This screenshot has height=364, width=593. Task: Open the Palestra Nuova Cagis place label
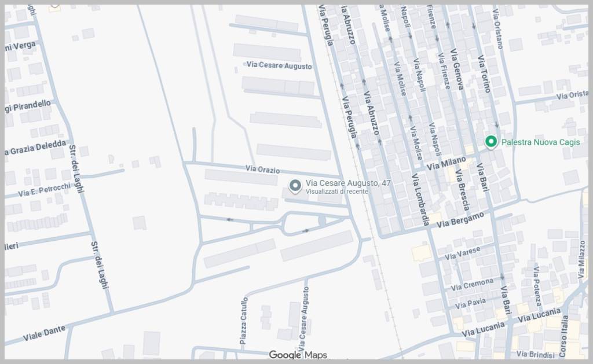(x=540, y=142)
